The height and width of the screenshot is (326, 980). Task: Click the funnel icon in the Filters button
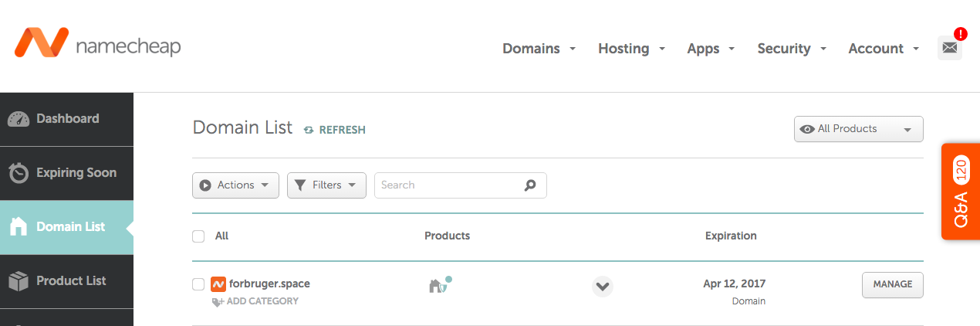pyautogui.click(x=301, y=185)
